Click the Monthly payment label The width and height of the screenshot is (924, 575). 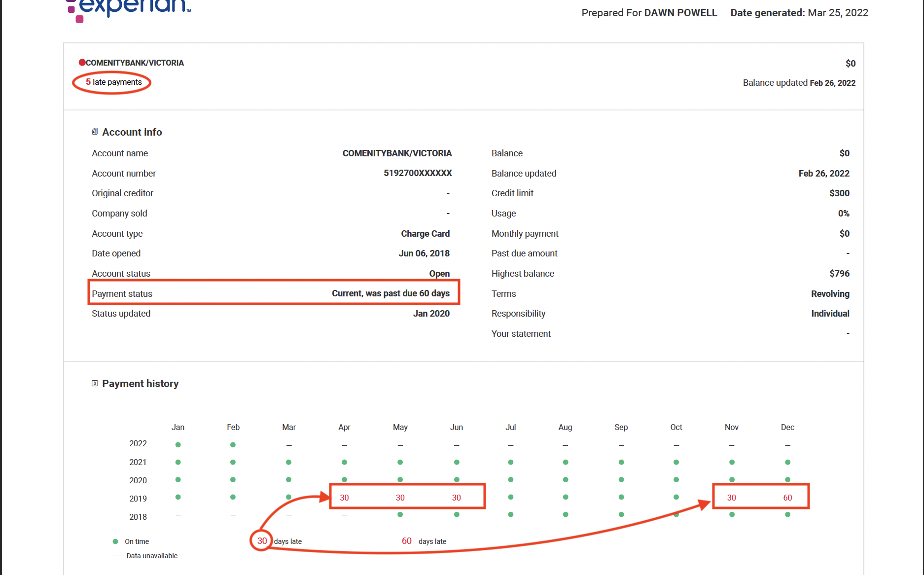525,234
